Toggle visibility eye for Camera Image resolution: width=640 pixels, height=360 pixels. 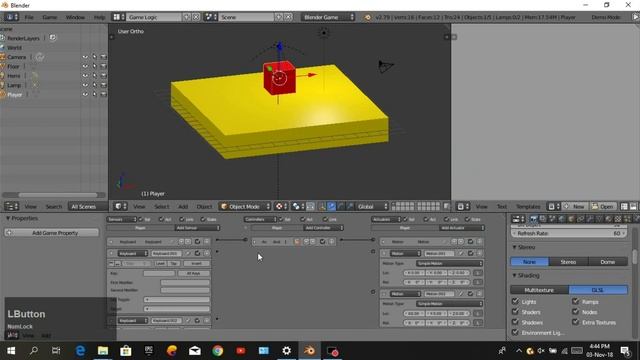click(x=85, y=57)
